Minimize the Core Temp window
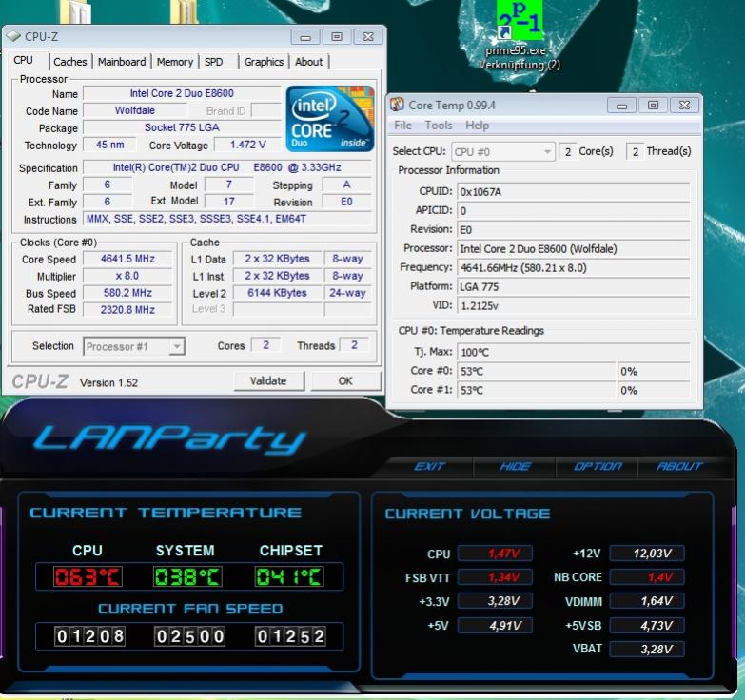 pos(621,106)
